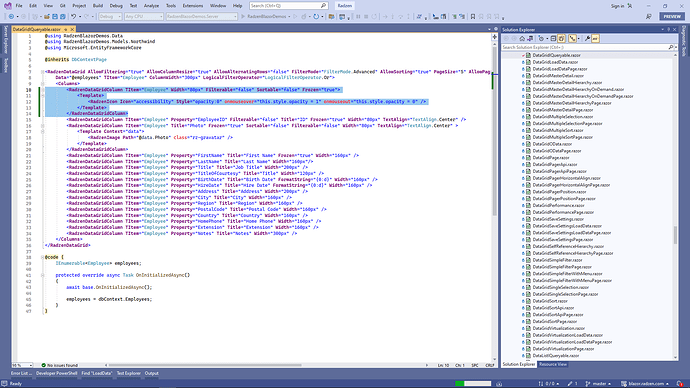Open the Toolbox side tab
The image size is (690, 388).
click(x=6, y=66)
